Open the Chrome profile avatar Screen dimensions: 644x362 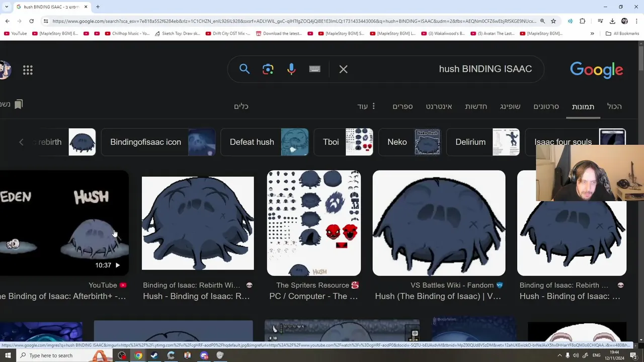pos(624,21)
